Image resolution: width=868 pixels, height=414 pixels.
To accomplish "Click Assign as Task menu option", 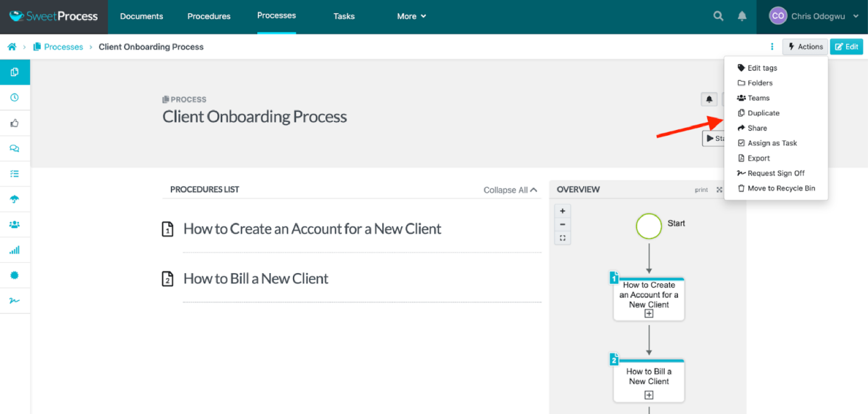I will pos(772,143).
